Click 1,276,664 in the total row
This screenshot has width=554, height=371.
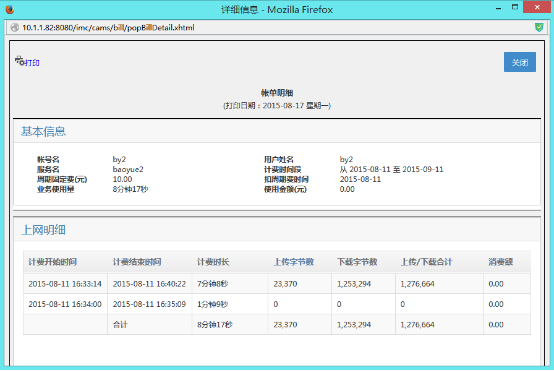click(x=417, y=325)
